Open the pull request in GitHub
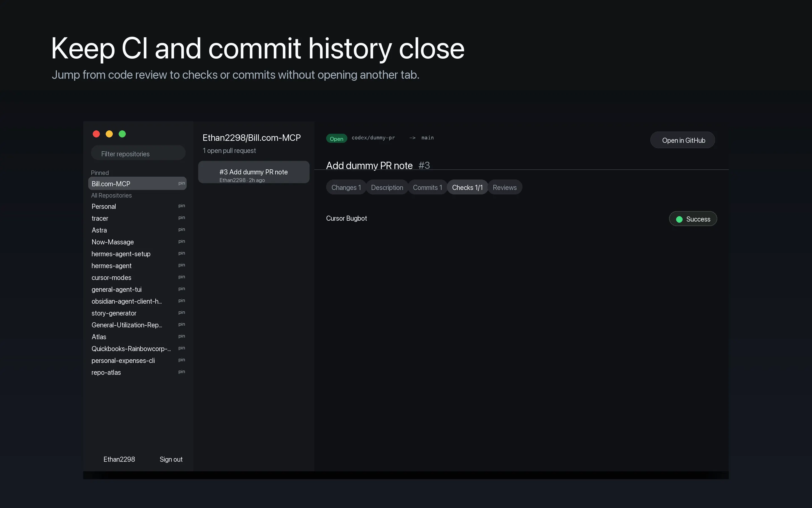The height and width of the screenshot is (508, 812). tap(683, 140)
